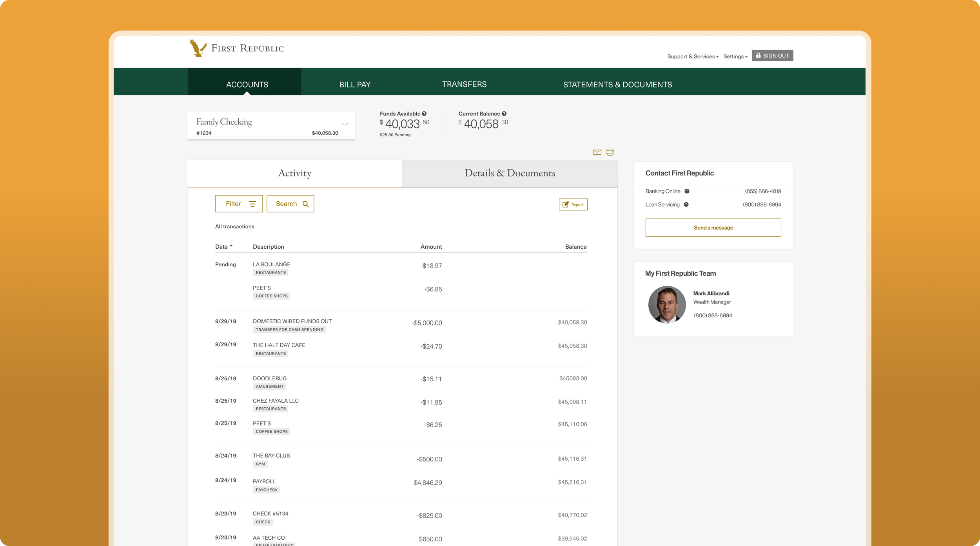Sort transactions by Date column
Screen dimensions: 980x546
tap(224, 247)
